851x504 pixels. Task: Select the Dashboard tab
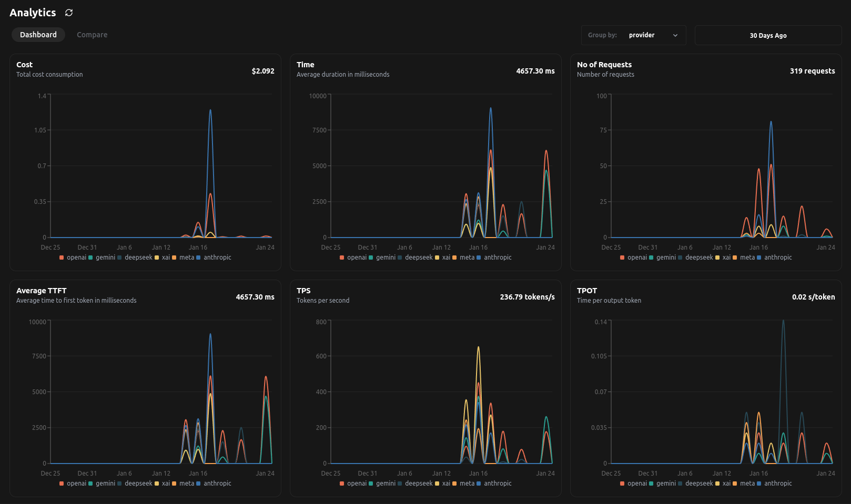[38, 35]
